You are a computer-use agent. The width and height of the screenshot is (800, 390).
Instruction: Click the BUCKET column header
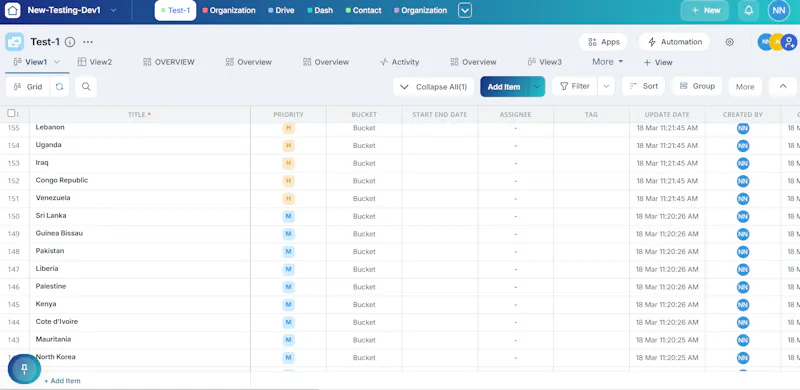[364, 114]
